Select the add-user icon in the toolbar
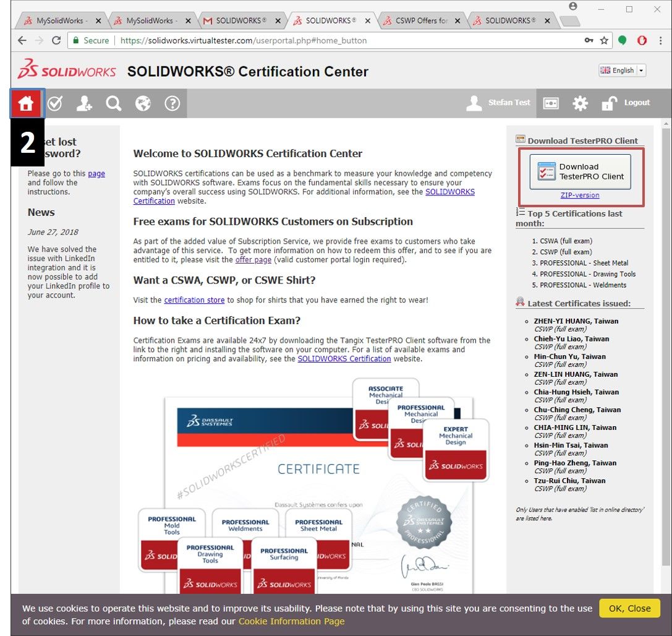This screenshot has width=672, height=636. [x=84, y=103]
